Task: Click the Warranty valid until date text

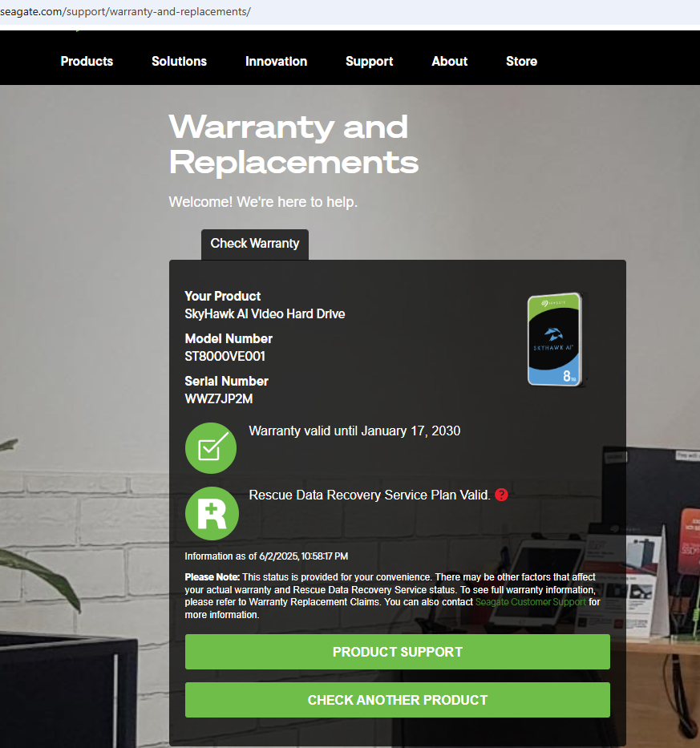Action: click(354, 431)
